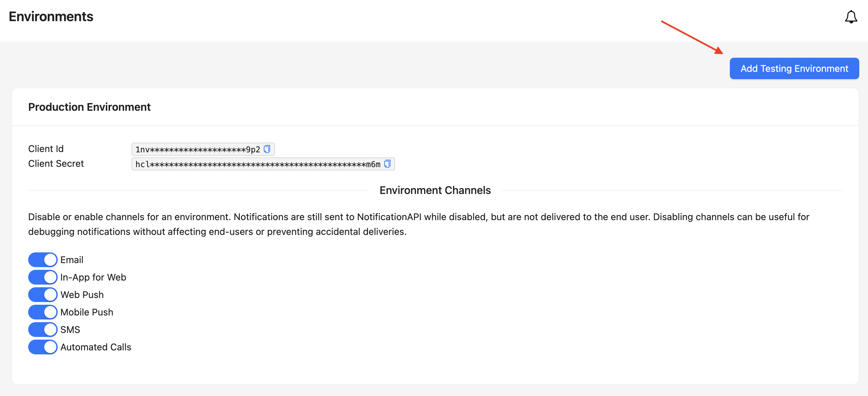The height and width of the screenshot is (396, 868).
Task: Click the Client Secret field label
Action: [x=56, y=163]
